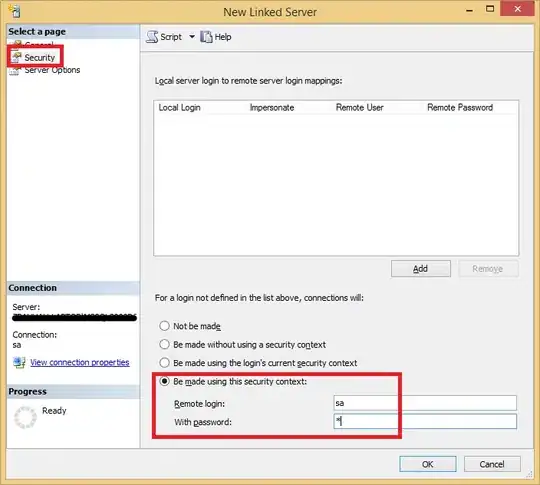Click the Local Login column header
Image resolution: width=540 pixels, height=485 pixels.
[179, 107]
